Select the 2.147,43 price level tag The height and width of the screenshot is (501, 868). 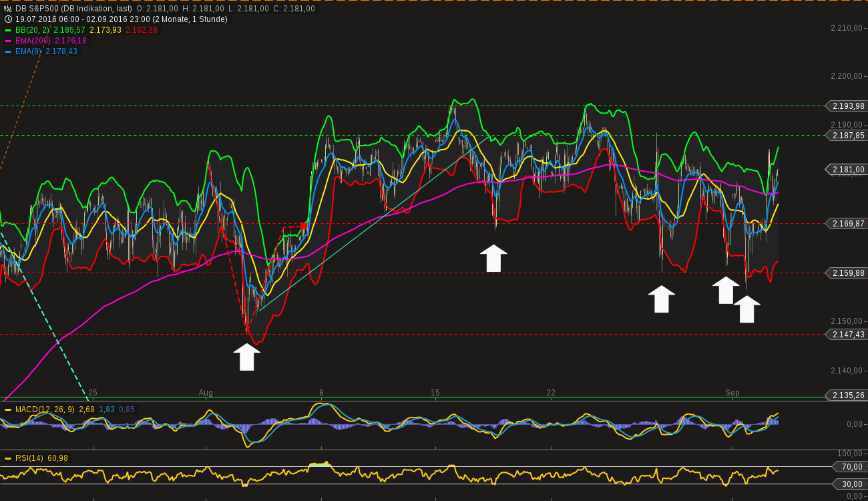847,334
